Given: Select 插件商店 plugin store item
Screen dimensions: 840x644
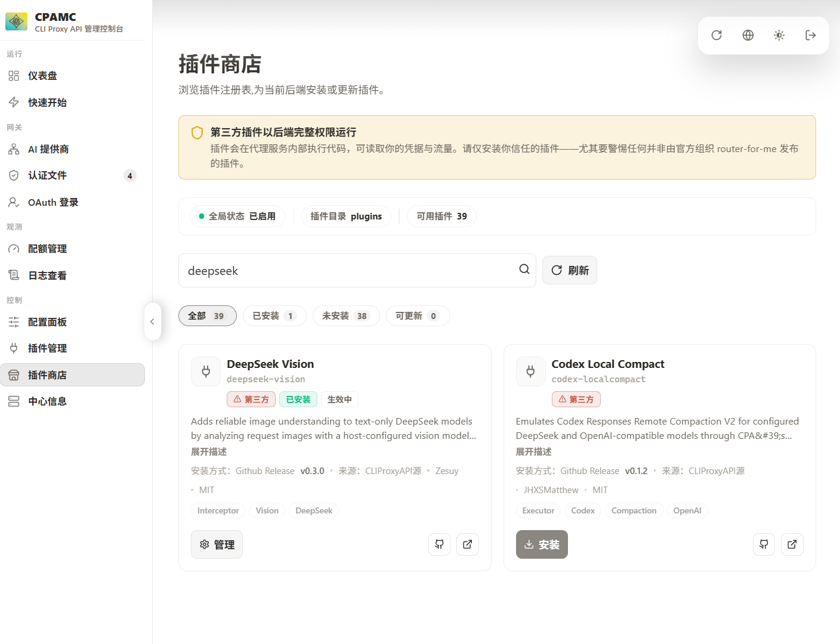Looking at the screenshot, I should click(73, 375).
